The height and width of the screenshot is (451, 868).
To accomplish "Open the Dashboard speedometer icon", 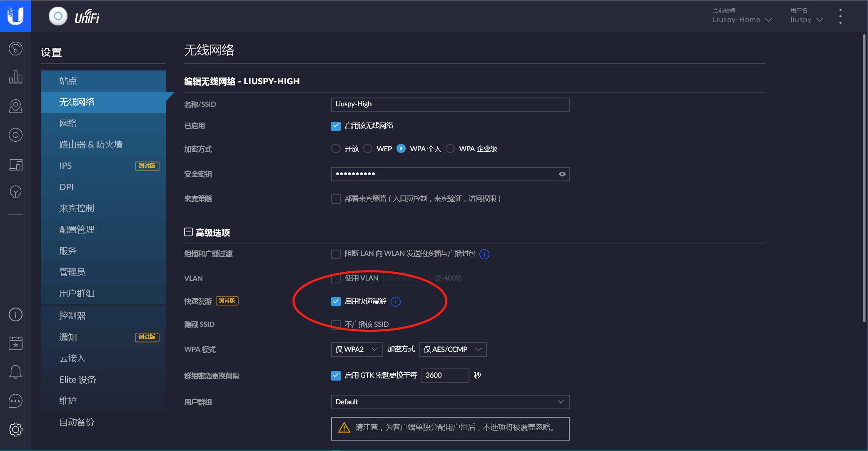I will 15,48.
